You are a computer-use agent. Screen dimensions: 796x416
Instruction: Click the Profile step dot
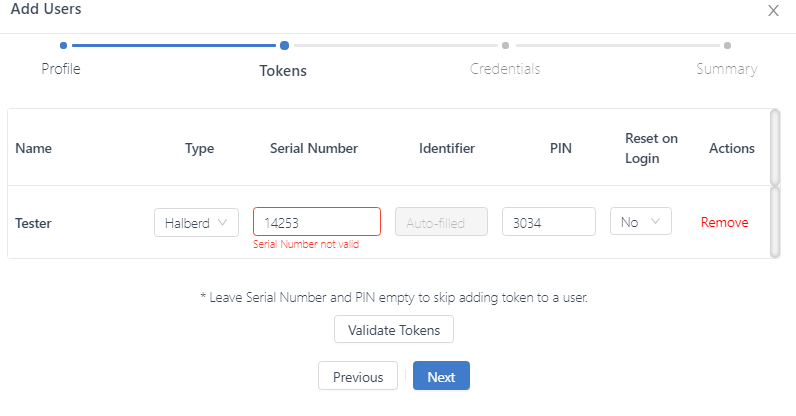[x=63, y=45]
